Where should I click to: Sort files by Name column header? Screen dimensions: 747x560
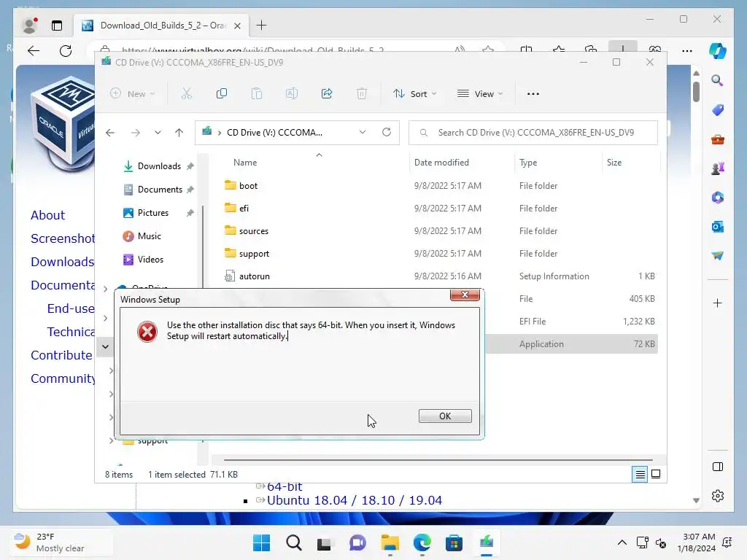(x=245, y=163)
